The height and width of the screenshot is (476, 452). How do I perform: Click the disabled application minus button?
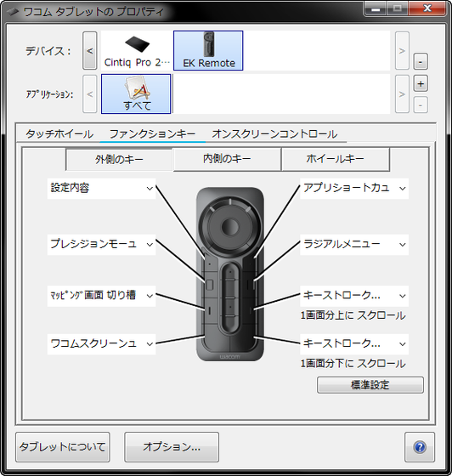click(421, 105)
